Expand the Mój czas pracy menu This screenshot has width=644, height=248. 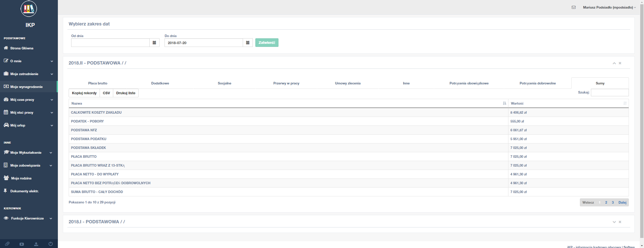pos(29,100)
